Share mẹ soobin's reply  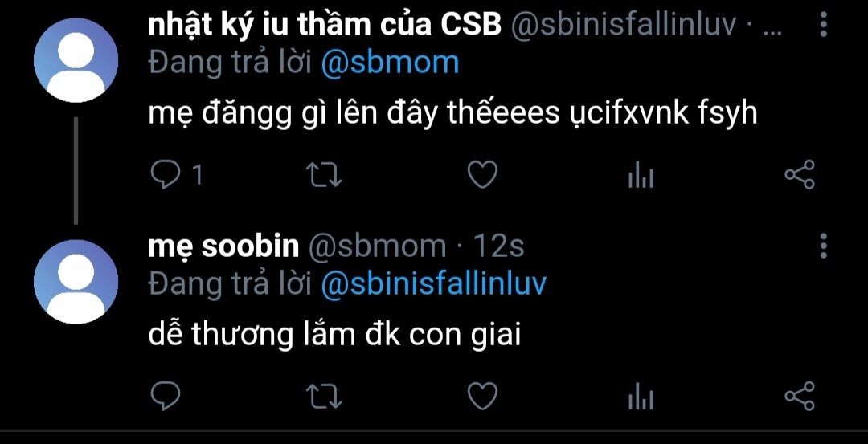pyautogui.click(x=800, y=396)
